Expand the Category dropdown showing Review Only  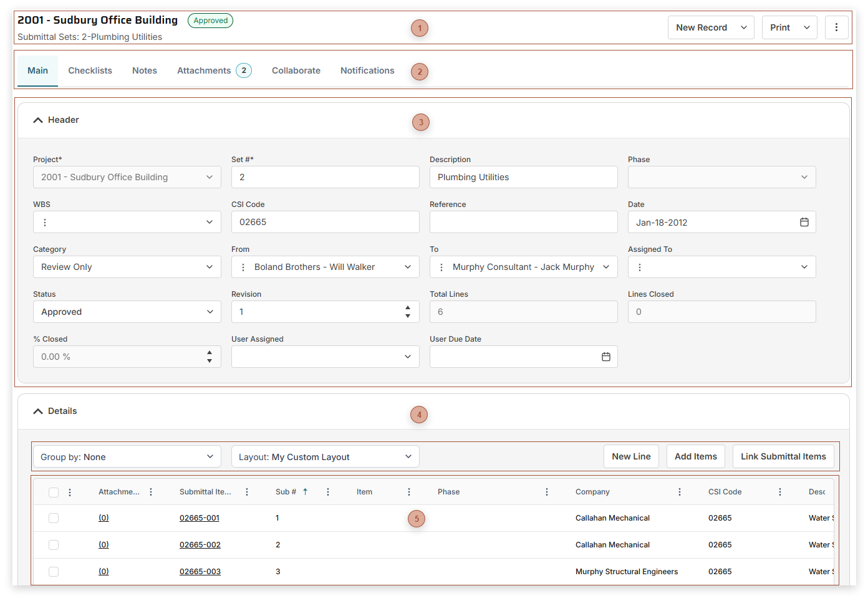pos(127,267)
